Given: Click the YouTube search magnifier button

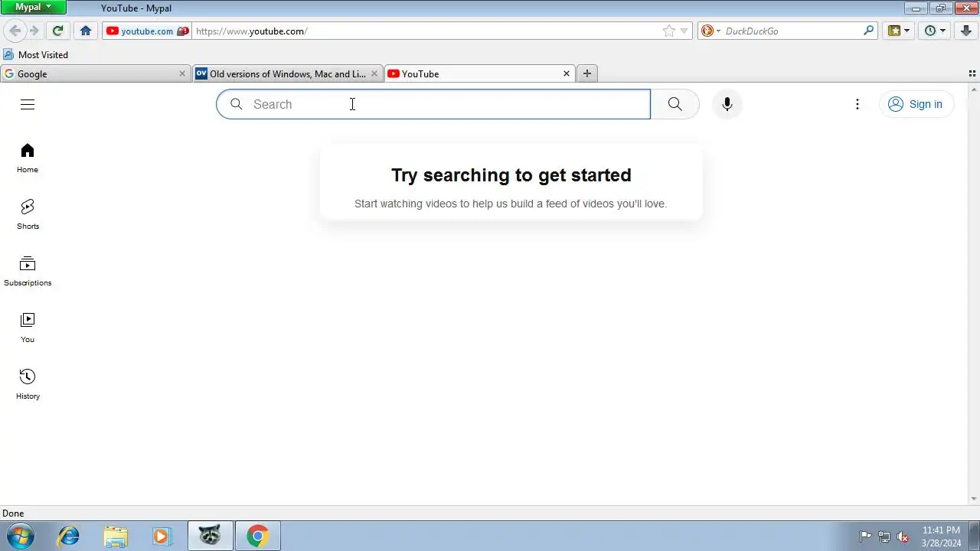Looking at the screenshot, I should pos(675,104).
